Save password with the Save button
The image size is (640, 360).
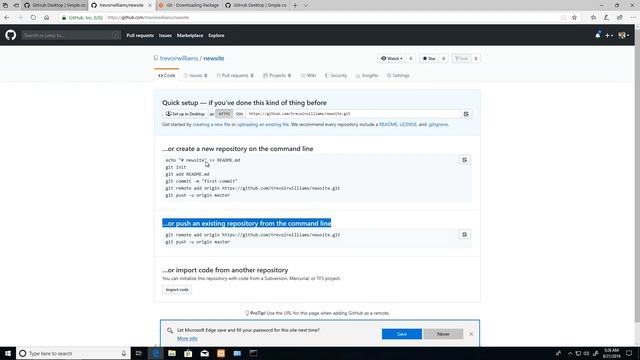tap(402, 334)
